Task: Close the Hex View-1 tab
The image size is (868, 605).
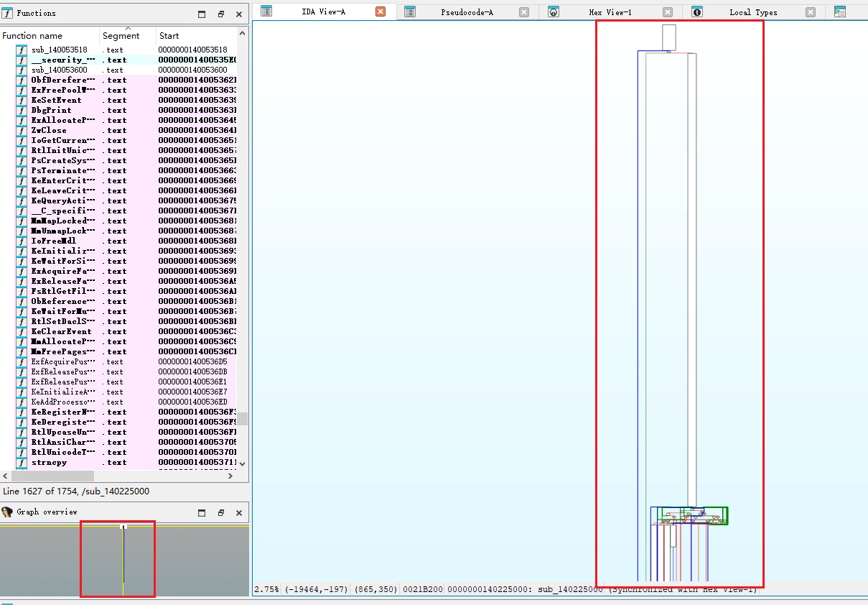Action: pos(668,12)
